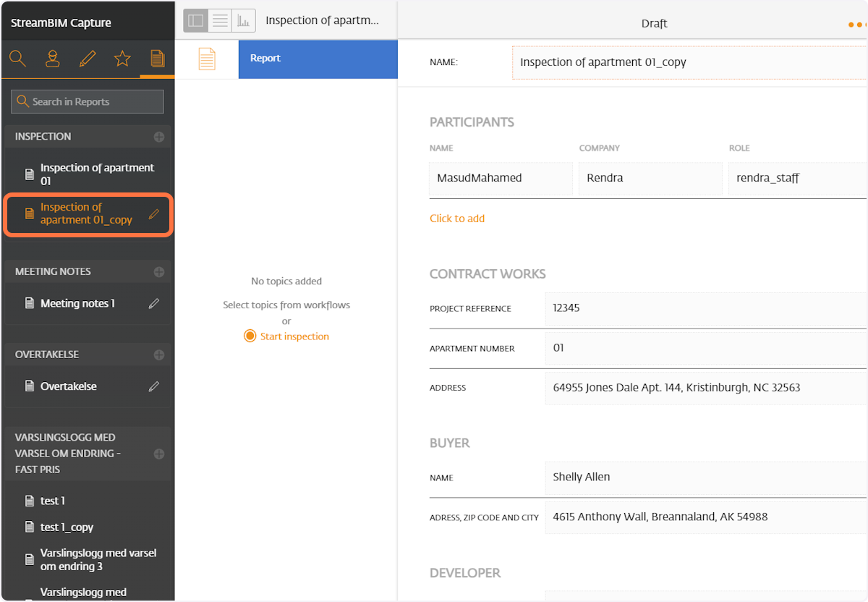Edit the report NAME input field
The image size is (868, 602).
click(x=689, y=62)
